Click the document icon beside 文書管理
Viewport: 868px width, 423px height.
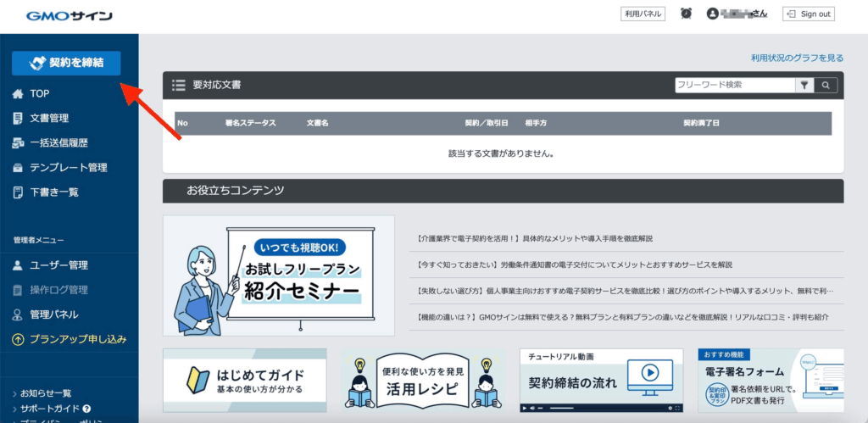pos(18,118)
